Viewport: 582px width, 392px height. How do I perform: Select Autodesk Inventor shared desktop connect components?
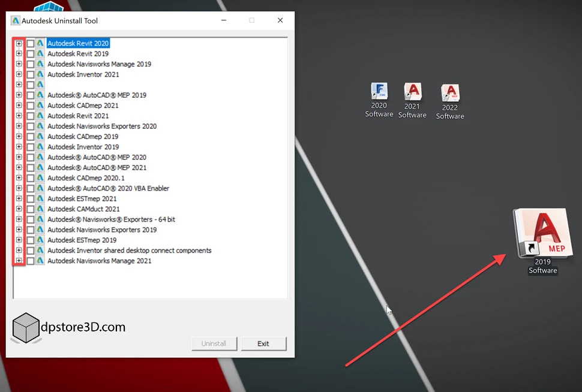tap(130, 251)
